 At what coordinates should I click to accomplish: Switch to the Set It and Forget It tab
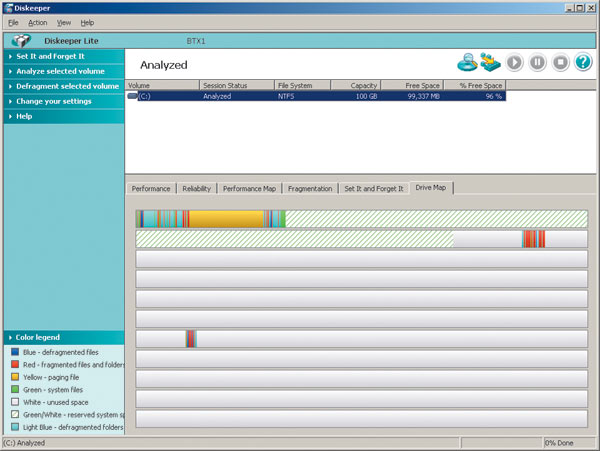pyautogui.click(x=373, y=189)
